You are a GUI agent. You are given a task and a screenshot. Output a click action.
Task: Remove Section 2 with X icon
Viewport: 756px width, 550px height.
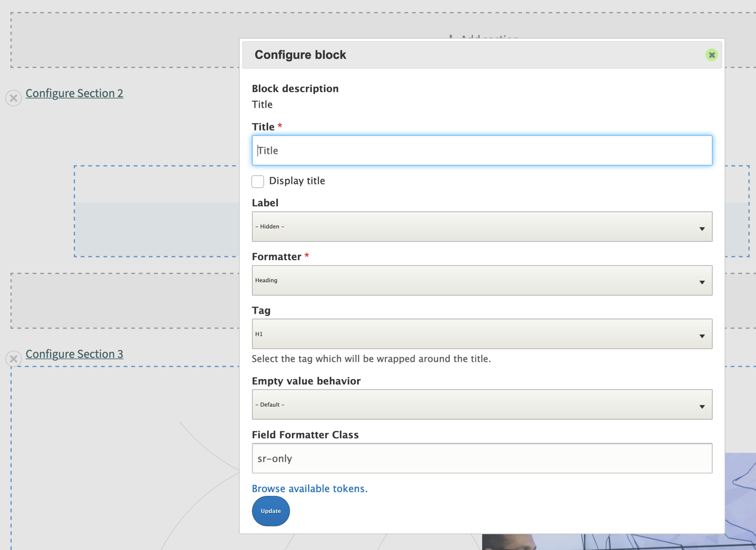click(14, 98)
